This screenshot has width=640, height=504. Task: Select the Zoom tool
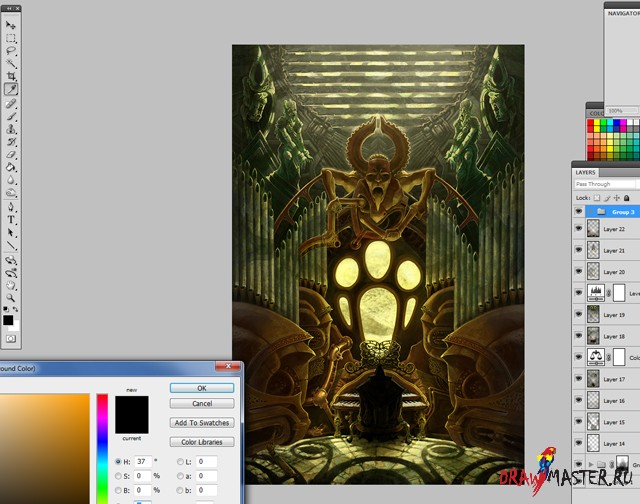(11, 298)
